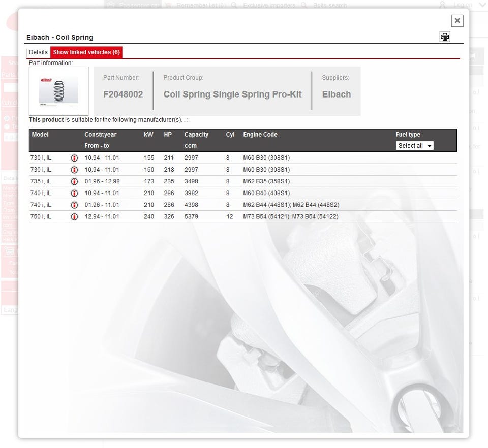Click the Cyl column header
This screenshot has width=488, height=448.
(x=230, y=134)
